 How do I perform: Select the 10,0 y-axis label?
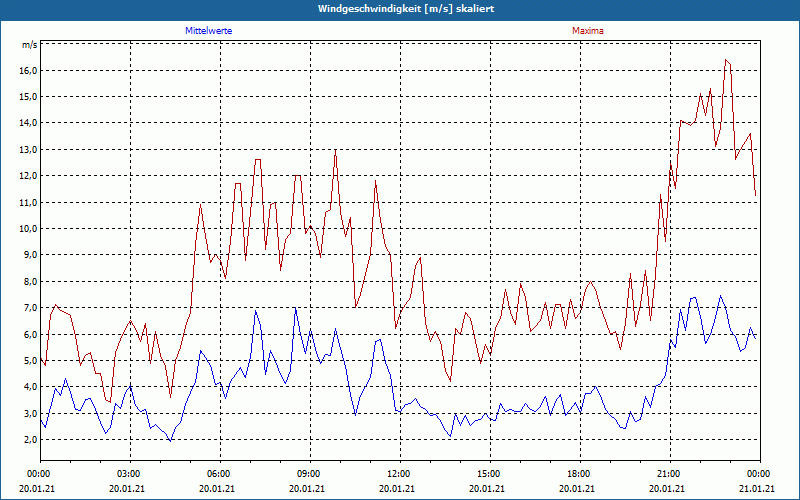[x=29, y=229]
